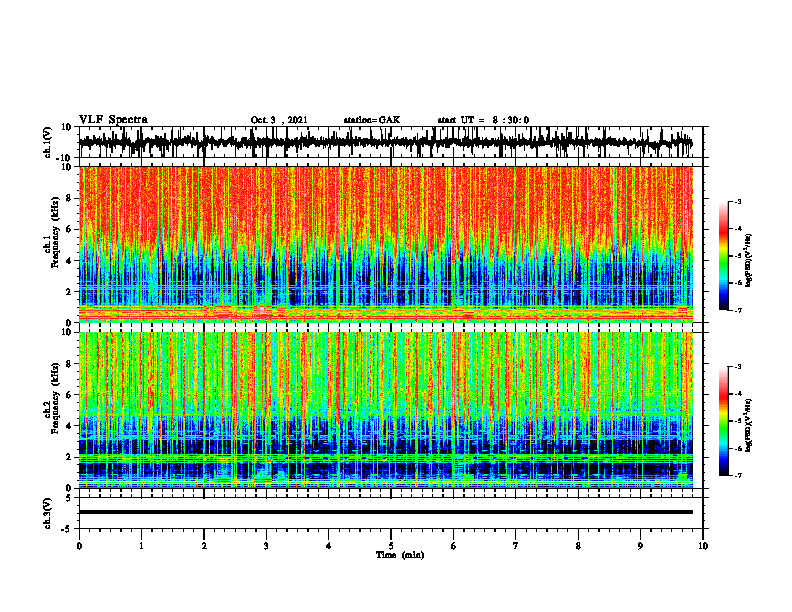Click time axis tick label '9'
Screen dimensions: 792x612
tap(640, 546)
